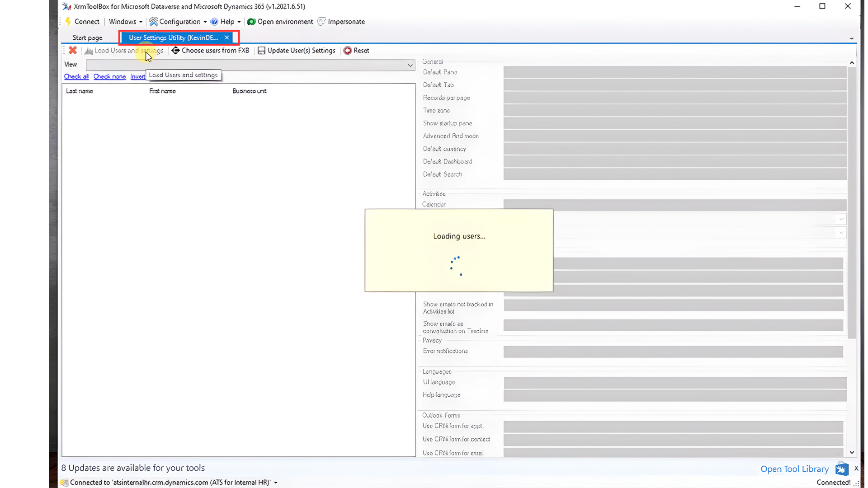The image size is (868, 488).
Task: Click the Reset button
Action: [356, 50]
